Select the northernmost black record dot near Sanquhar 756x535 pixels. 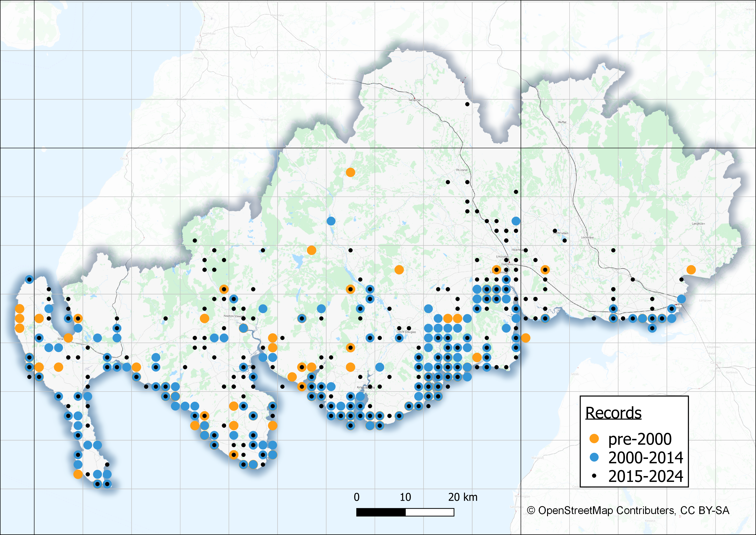pyautogui.click(x=467, y=104)
